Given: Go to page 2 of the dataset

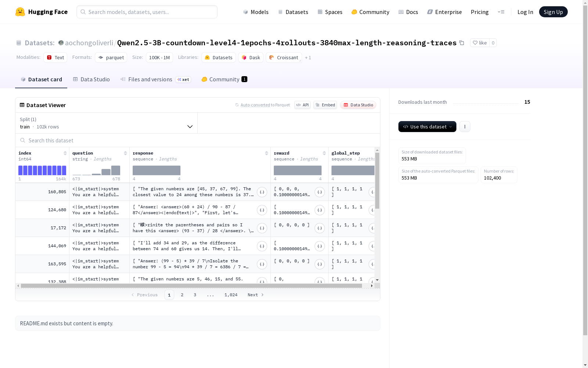Looking at the screenshot, I should tap(182, 295).
